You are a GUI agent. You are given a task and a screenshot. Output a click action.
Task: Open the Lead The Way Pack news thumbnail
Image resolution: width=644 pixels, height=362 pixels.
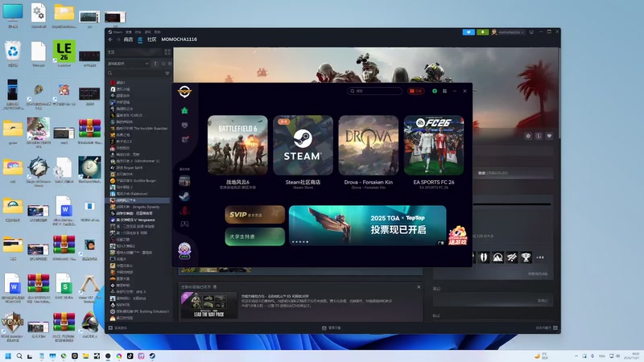coord(209,306)
